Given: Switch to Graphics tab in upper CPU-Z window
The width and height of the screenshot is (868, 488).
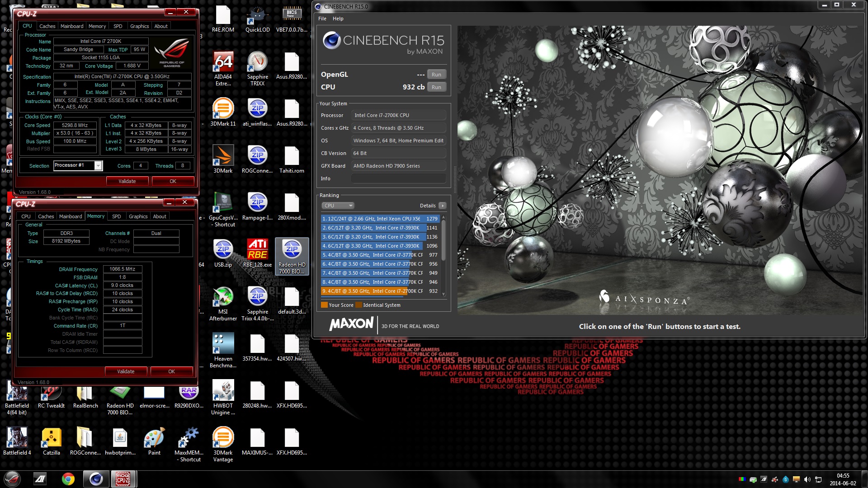Looking at the screenshot, I should (x=139, y=26).
